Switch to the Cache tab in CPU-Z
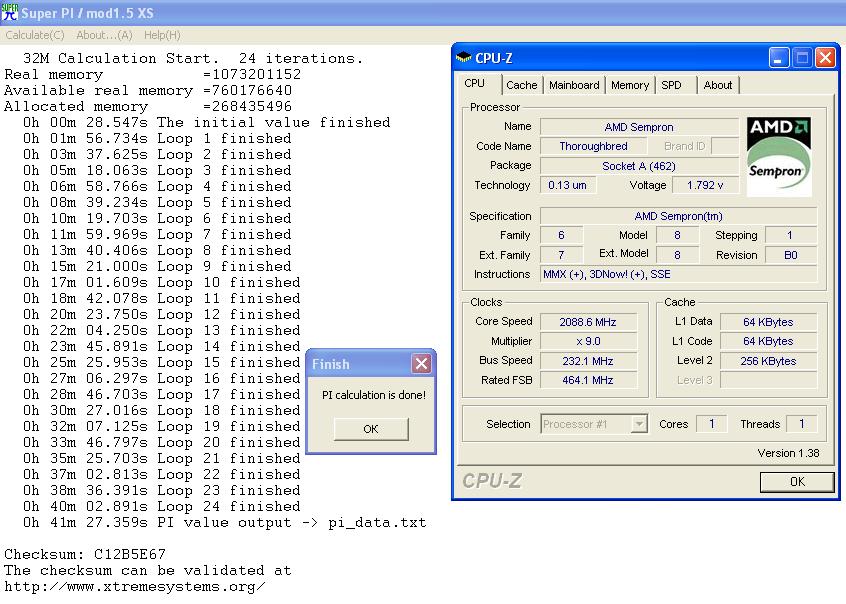The height and width of the screenshot is (604, 846). [x=522, y=85]
